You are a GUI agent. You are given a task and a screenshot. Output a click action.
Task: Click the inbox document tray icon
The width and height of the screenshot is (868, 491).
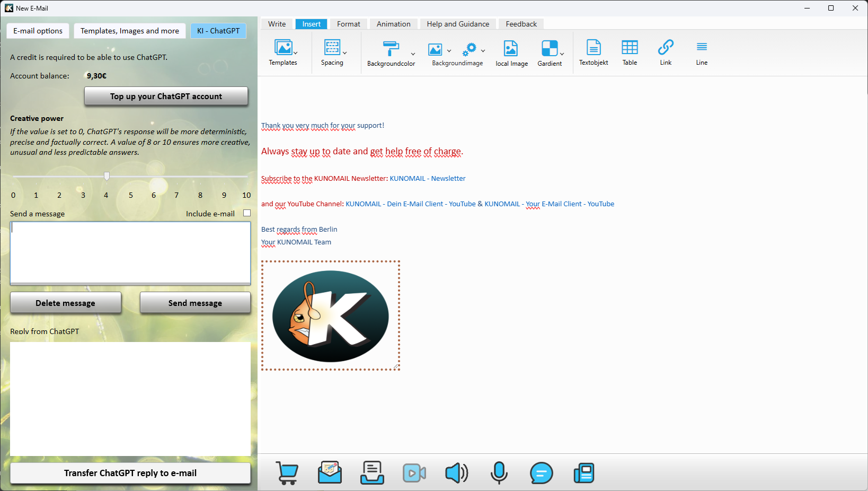[372, 472]
